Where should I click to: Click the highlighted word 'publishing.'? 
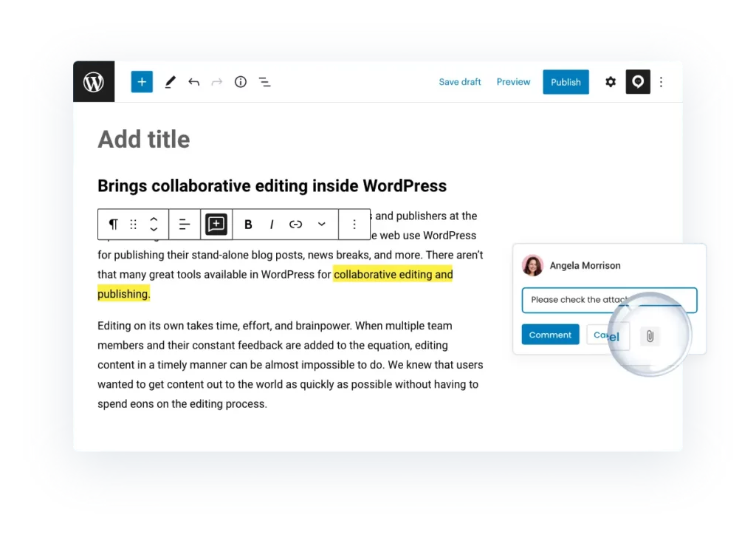pyautogui.click(x=123, y=294)
